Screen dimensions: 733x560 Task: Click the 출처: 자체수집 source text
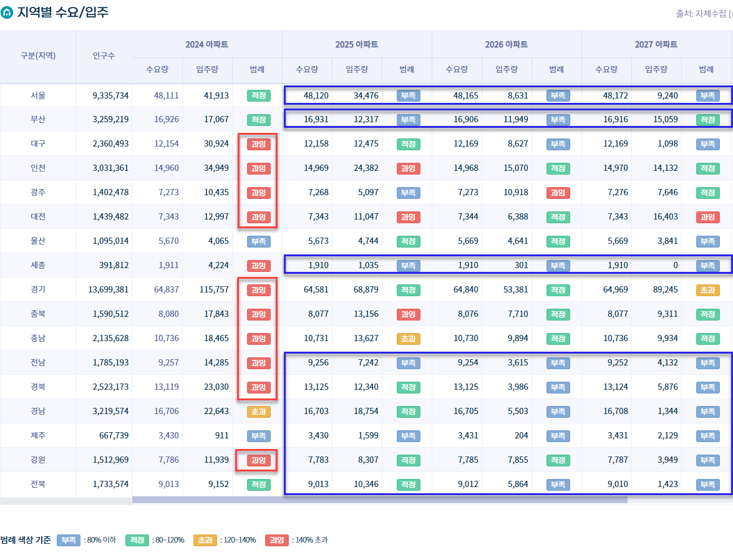(x=704, y=14)
